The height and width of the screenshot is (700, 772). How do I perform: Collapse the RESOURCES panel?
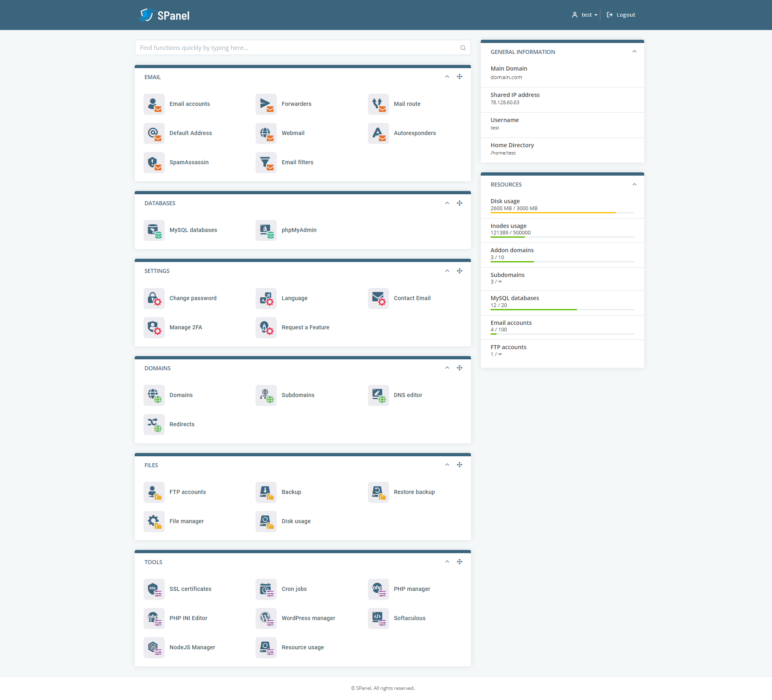tap(634, 184)
